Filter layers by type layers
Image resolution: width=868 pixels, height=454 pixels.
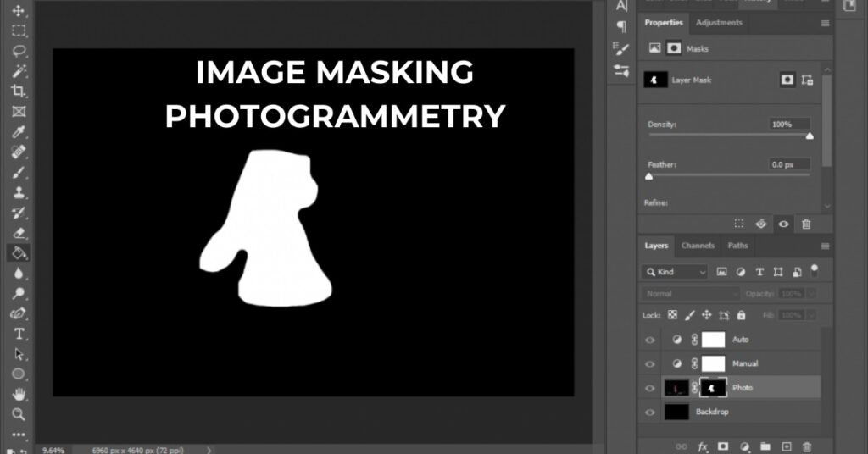click(759, 272)
